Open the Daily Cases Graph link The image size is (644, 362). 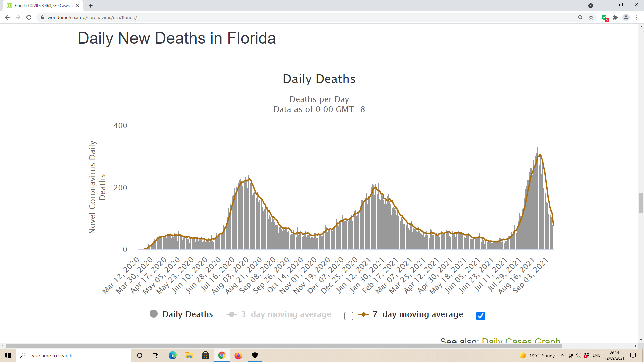521,341
